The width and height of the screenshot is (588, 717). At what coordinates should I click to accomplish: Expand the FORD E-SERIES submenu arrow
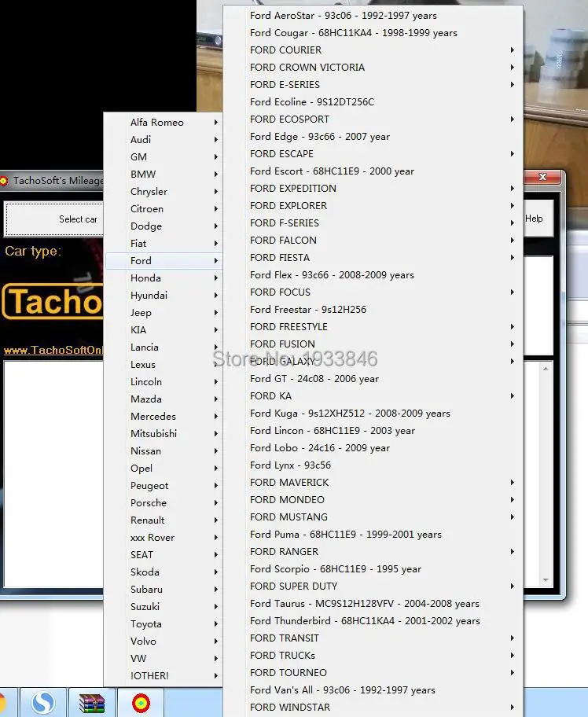512,85
